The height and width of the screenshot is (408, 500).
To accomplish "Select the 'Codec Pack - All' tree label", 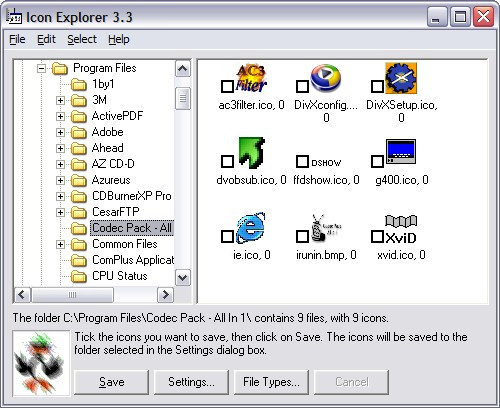I will coord(132,228).
